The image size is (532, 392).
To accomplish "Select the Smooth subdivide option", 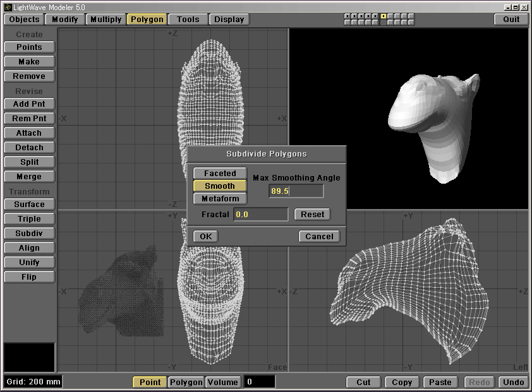I will (x=220, y=186).
